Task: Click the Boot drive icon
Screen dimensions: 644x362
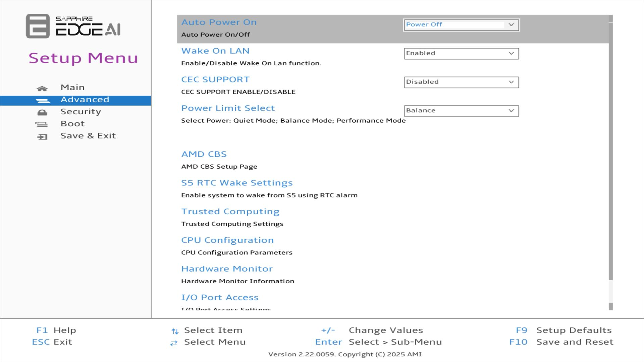Action: pyautogui.click(x=42, y=124)
